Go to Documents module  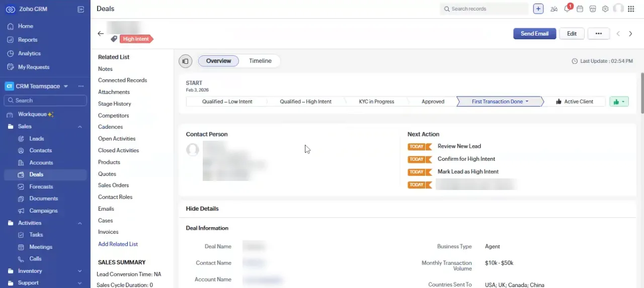43,199
